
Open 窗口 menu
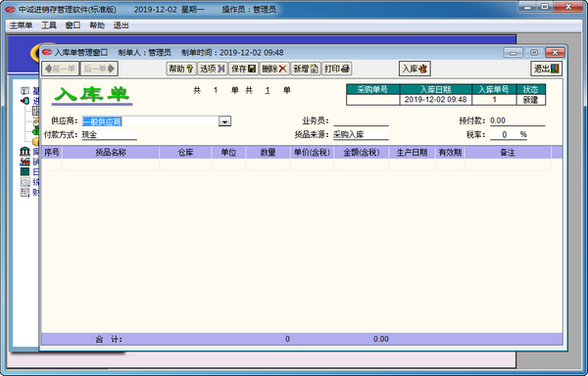pyautogui.click(x=73, y=25)
